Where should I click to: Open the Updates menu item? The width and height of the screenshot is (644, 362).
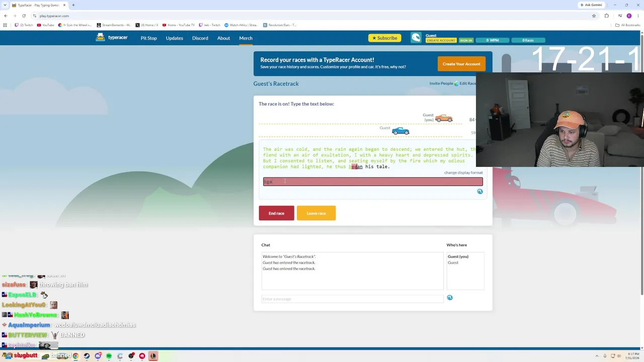pyautogui.click(x=175, y=38)
